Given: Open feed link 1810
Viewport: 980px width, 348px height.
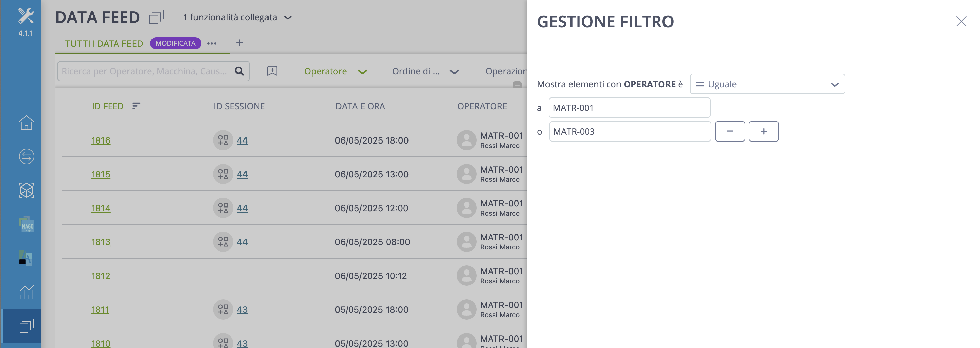Looking at the screenshot, I should 100,343.
